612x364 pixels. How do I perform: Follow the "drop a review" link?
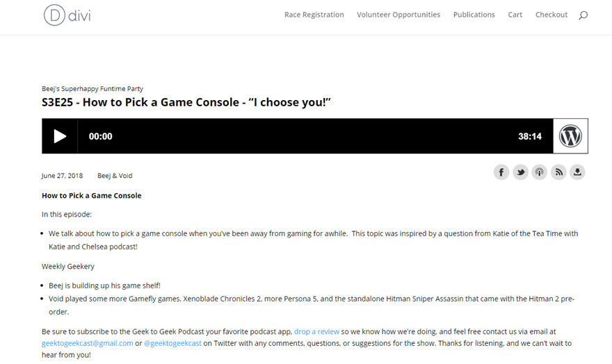pyautogui.click(x=316, y=331)
